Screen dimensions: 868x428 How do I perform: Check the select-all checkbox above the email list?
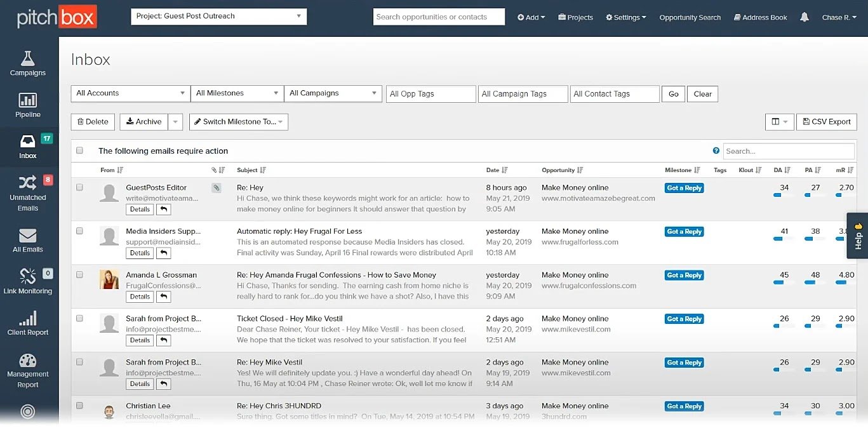[x=79, y=150]
